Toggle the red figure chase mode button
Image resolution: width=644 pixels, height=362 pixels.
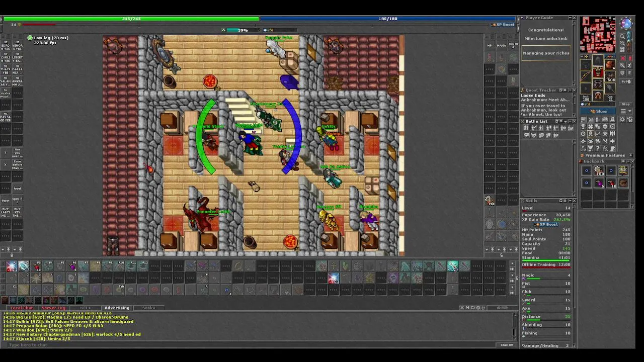coord(629,58)
